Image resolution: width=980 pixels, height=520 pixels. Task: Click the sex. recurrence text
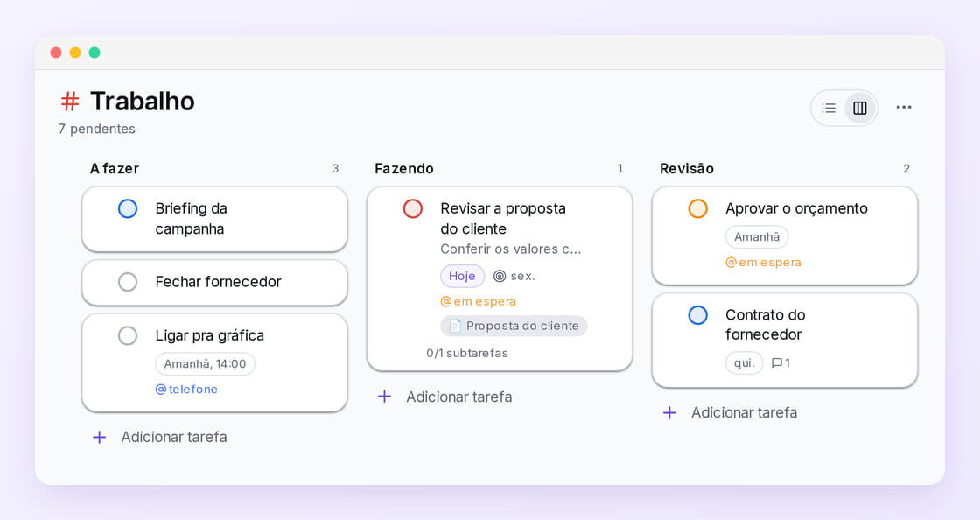522,277
